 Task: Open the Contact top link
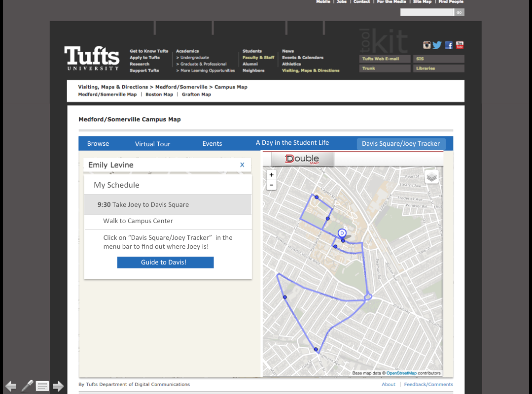pyautogui.click(x=362, y=1)
